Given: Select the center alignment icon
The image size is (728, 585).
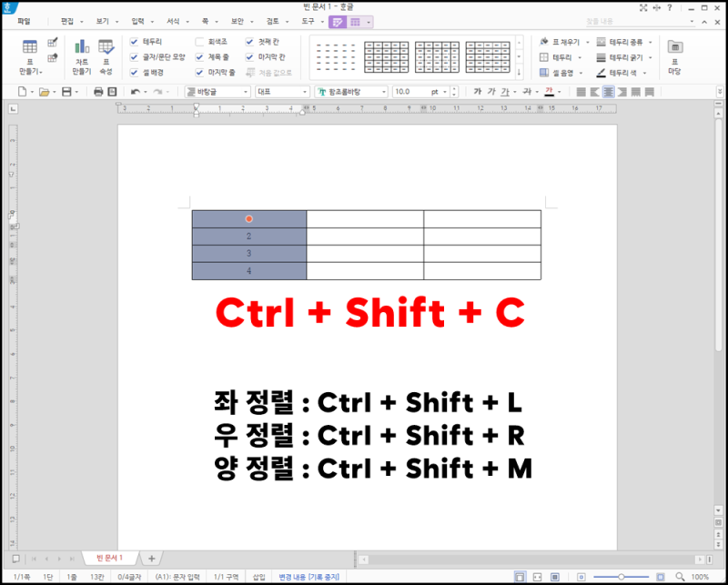Looking at the screenshot, I should (x=610, y=91).
